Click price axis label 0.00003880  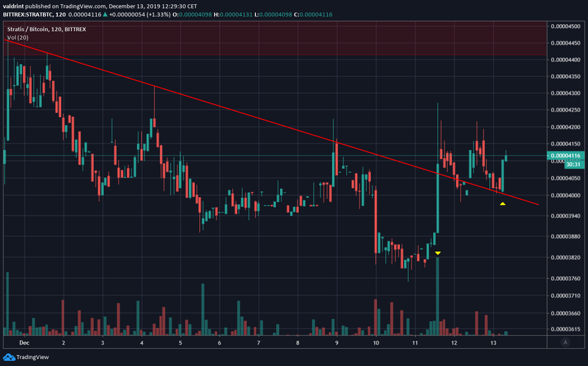tap(565, 237)
